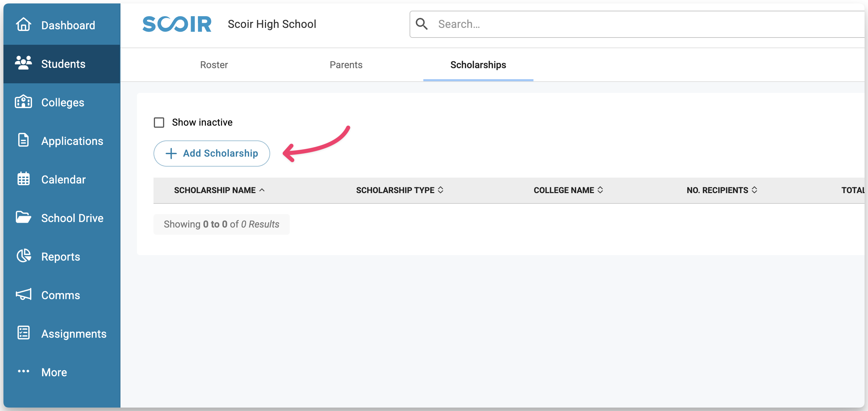The width and height of the screenshot is (868, 411).
Task: Sort the College Name column
Action: (600, 190)
